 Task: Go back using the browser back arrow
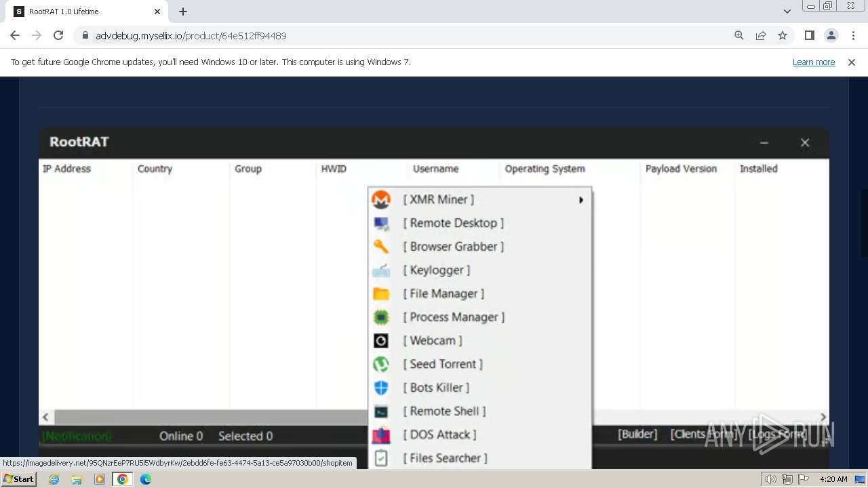15,35
